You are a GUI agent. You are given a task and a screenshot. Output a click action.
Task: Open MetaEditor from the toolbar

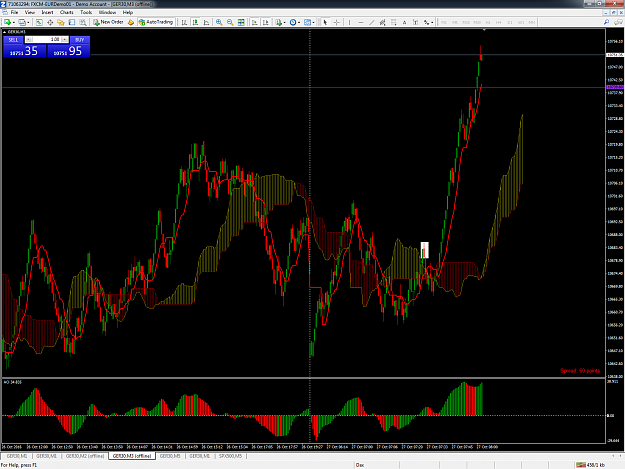[131, 22]
